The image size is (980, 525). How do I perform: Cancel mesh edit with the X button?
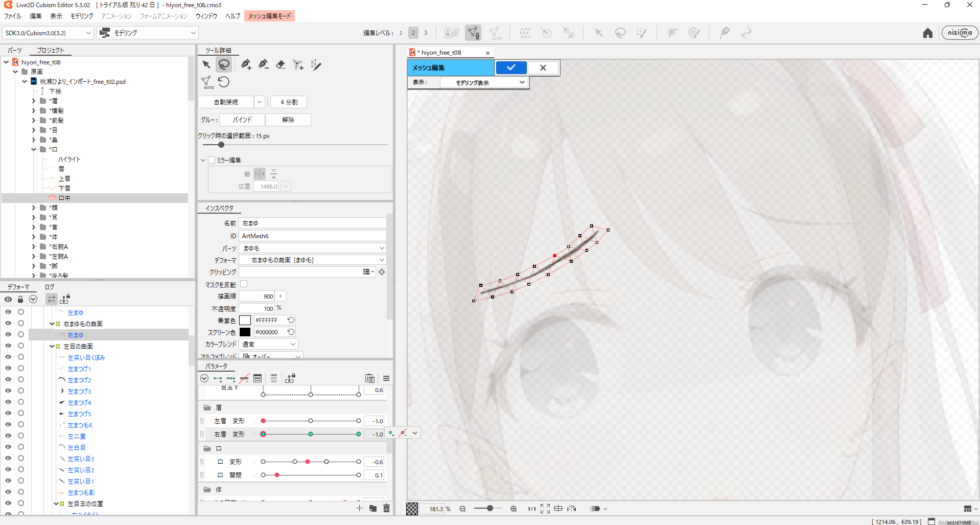pyautogui.click(x=543, y=67)
